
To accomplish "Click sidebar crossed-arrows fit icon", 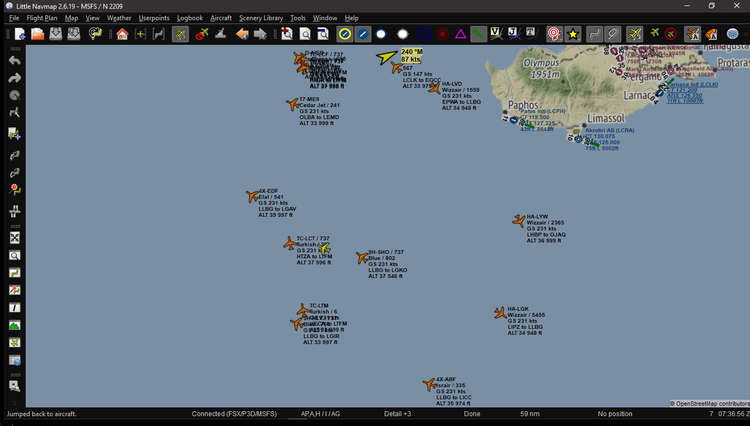I will 15,238.
